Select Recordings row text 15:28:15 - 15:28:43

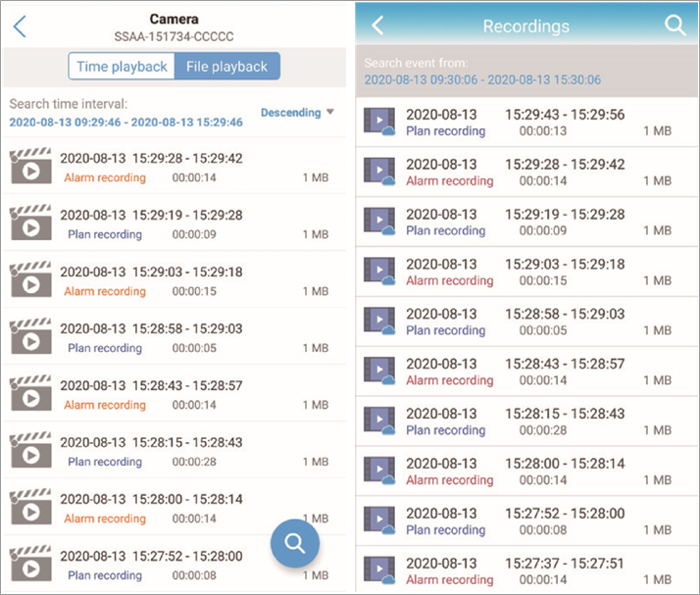pos(565,414)
